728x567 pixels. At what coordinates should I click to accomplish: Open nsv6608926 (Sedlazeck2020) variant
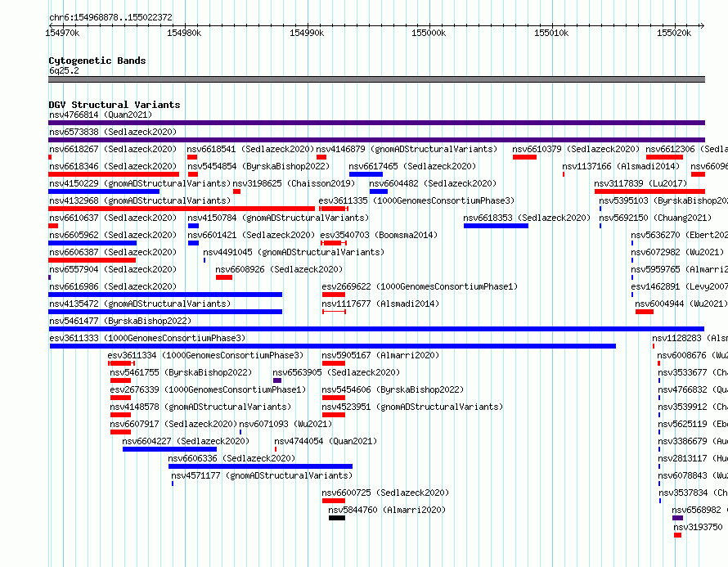(x=279, y=269)
